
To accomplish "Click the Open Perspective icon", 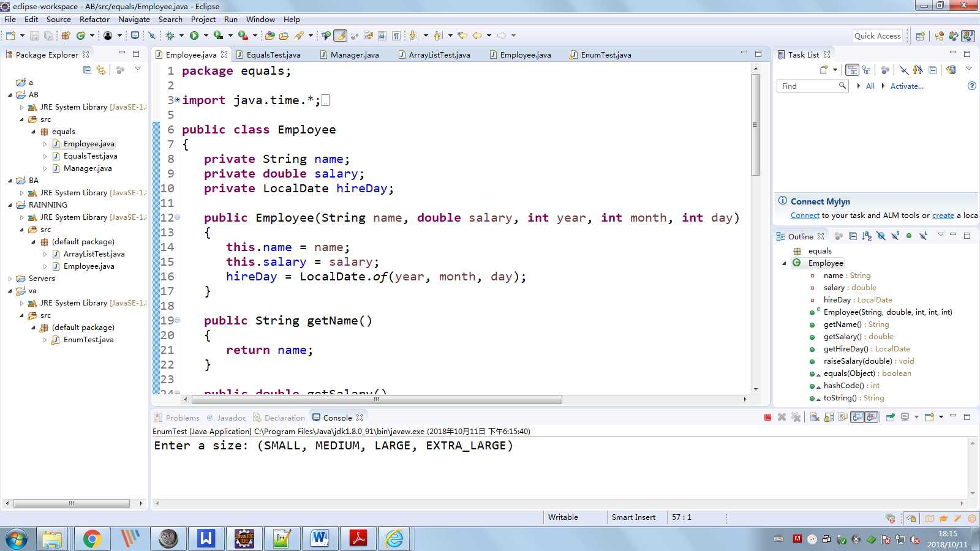I will coord(920,36).
